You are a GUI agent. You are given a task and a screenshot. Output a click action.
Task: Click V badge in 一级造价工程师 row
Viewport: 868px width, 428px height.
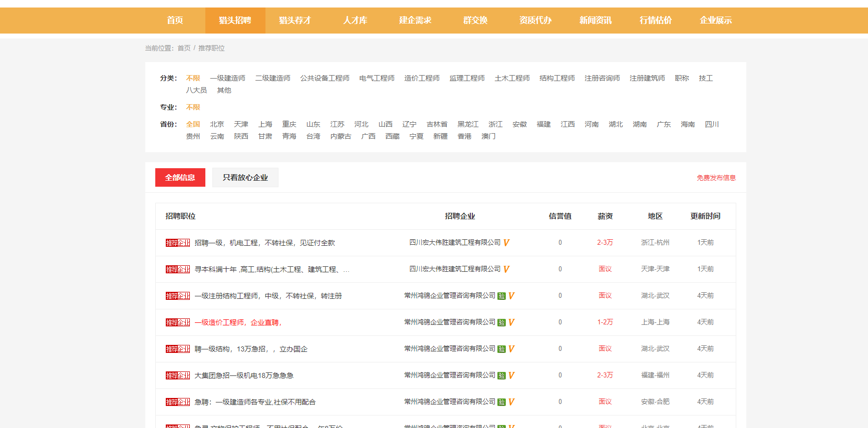tap(511, 322)
